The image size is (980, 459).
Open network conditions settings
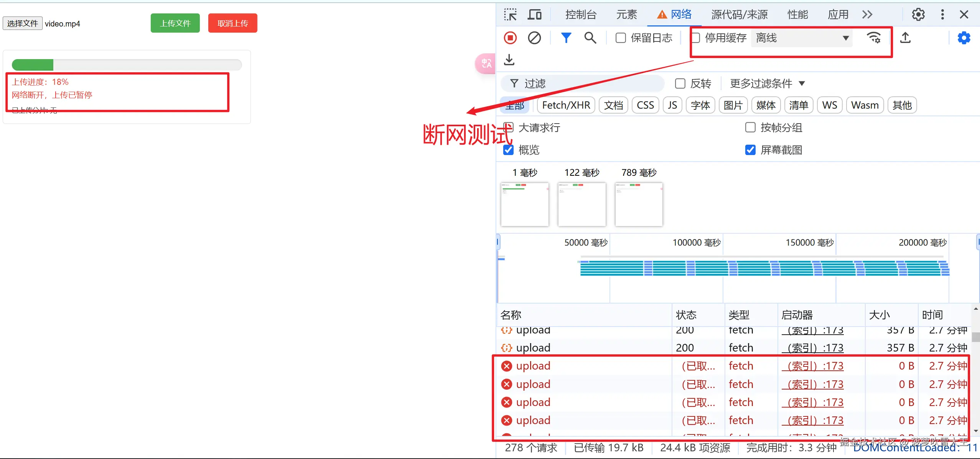click(875, 38)
